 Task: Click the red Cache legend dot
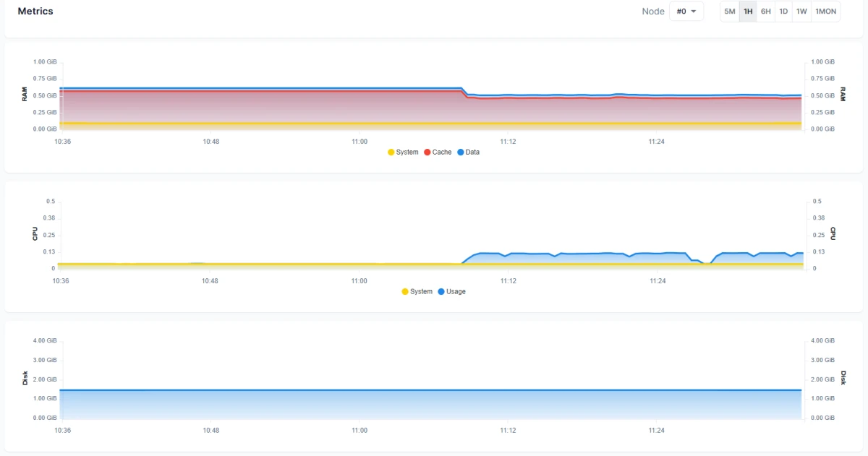click(427, 152)
